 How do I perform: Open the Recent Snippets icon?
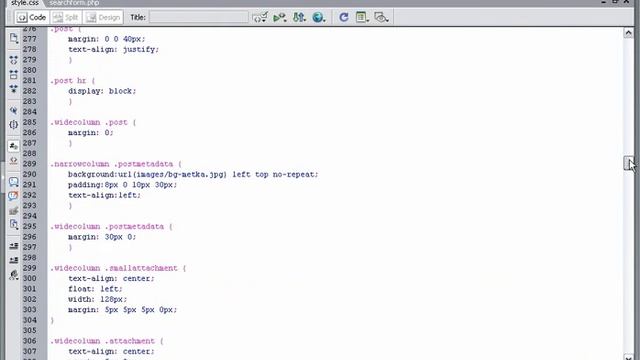13,224
